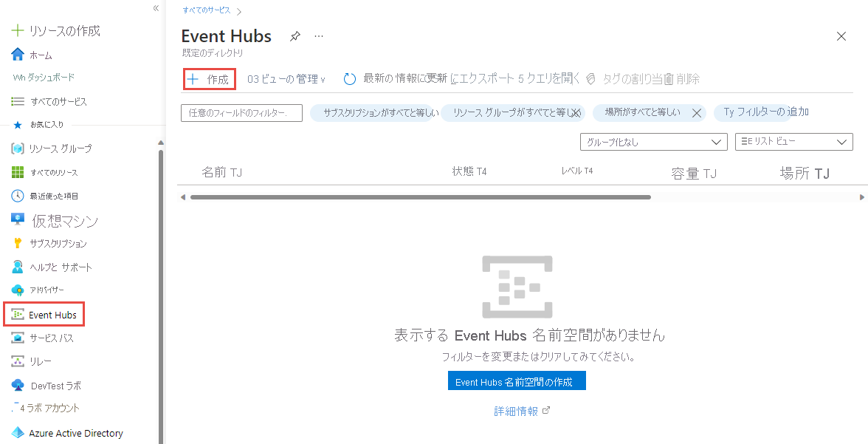This screenshot has height=444, width=868.
Task: Open the 仮想マシン monitor icon
Action: point(18,219)
